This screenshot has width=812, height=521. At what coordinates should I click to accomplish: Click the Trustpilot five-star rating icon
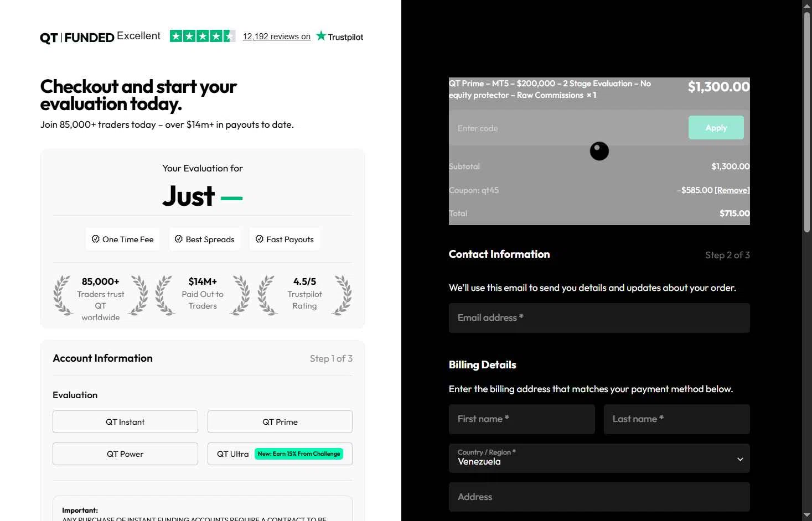(203, 37)
